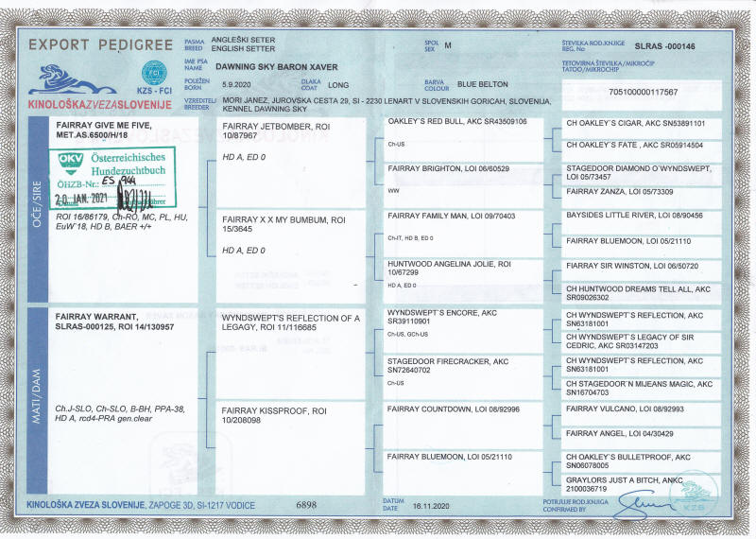Click the Kinološka Zveza Slovenije dog logo
Screen dimensions: 756x539
[x=73, y=80]
